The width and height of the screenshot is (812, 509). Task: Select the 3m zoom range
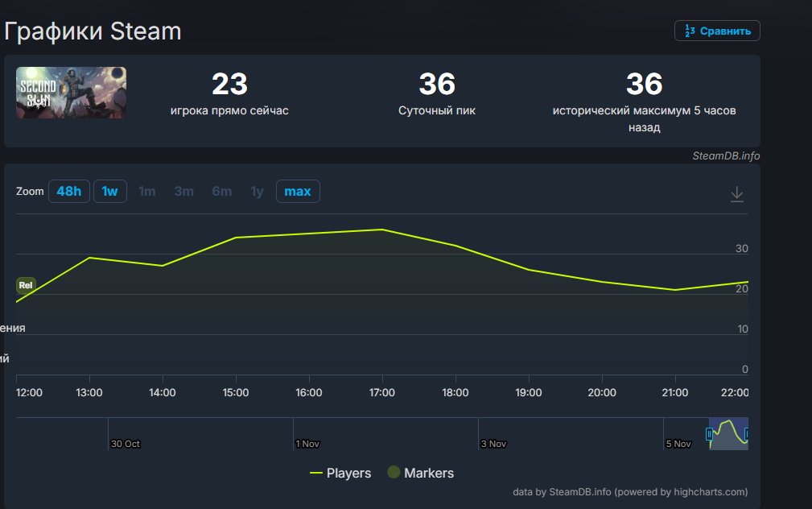[x=183, y=191]
